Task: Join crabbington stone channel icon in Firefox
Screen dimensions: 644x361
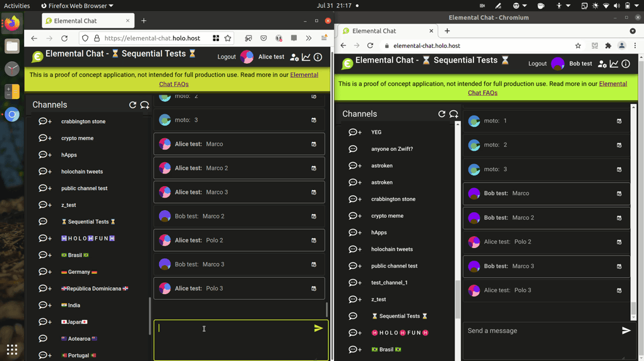Action: pos(45,122)
